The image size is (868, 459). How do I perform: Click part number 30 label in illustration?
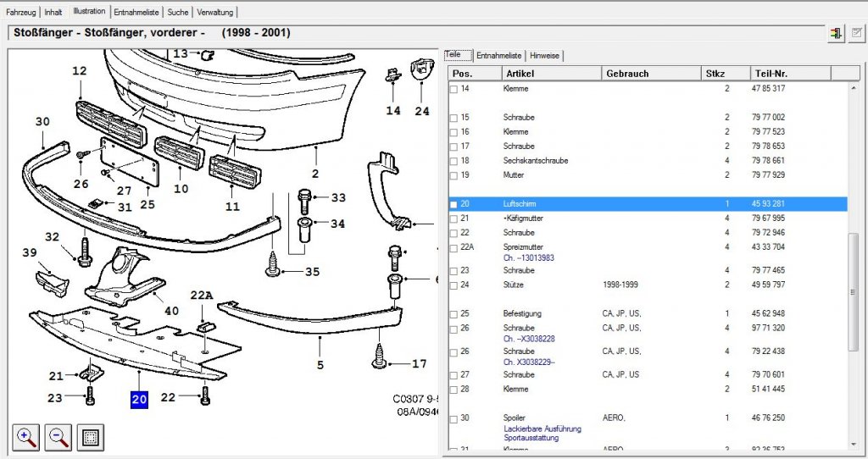pyautogui.click(x=42, y=122)
